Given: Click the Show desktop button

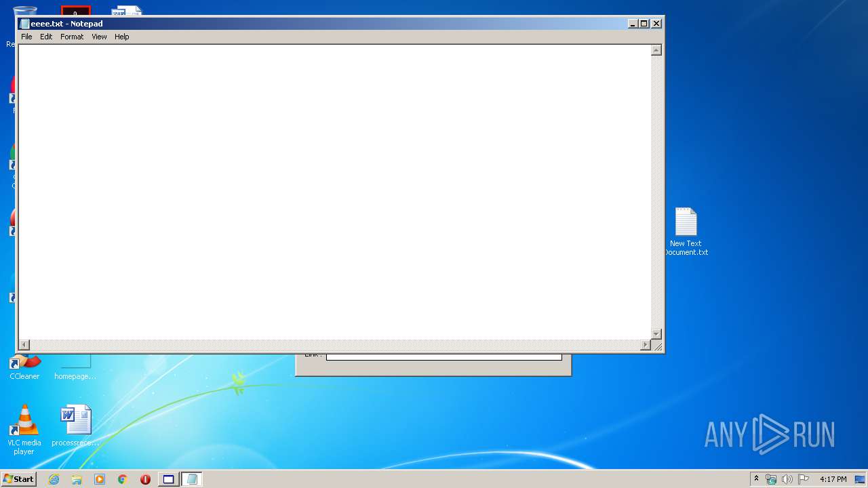Looking at the screenshot, I should pyautogui.click(x=860, y=479).
